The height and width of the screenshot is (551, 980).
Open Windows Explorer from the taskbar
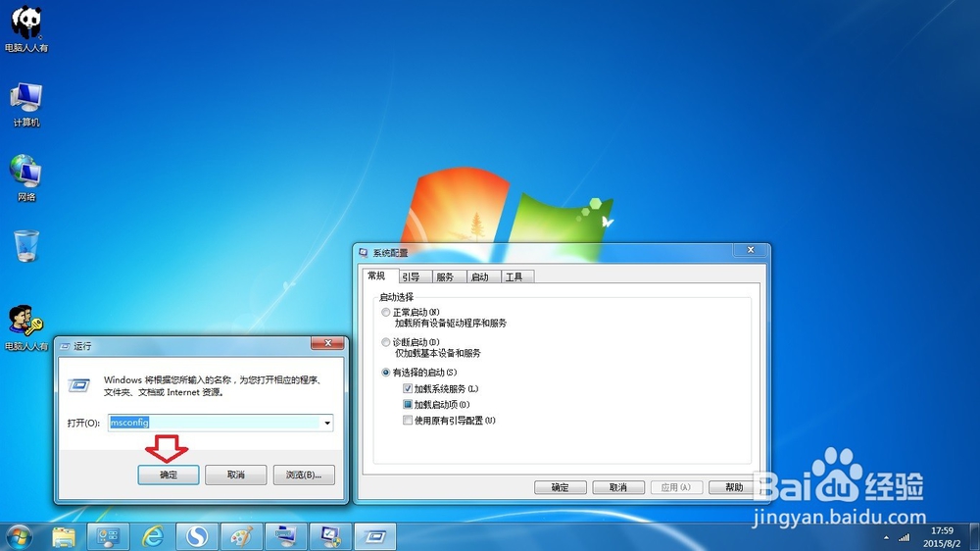tap(64, 536)
